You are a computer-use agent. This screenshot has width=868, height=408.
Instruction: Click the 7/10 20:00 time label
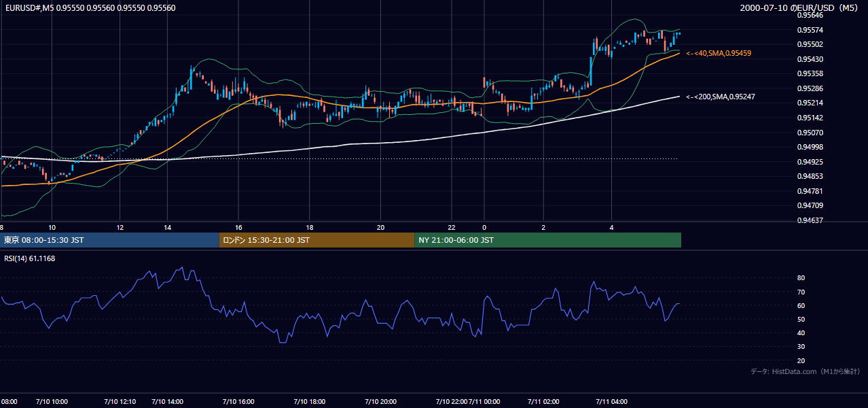click(380, 401)
